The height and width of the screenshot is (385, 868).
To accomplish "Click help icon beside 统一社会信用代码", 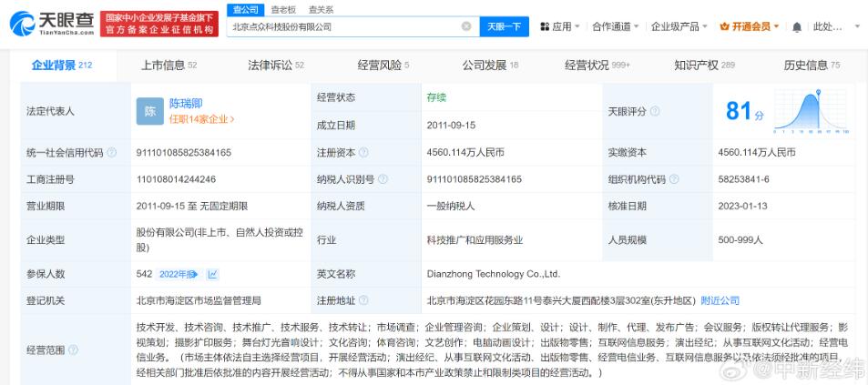I will (110, 153).
